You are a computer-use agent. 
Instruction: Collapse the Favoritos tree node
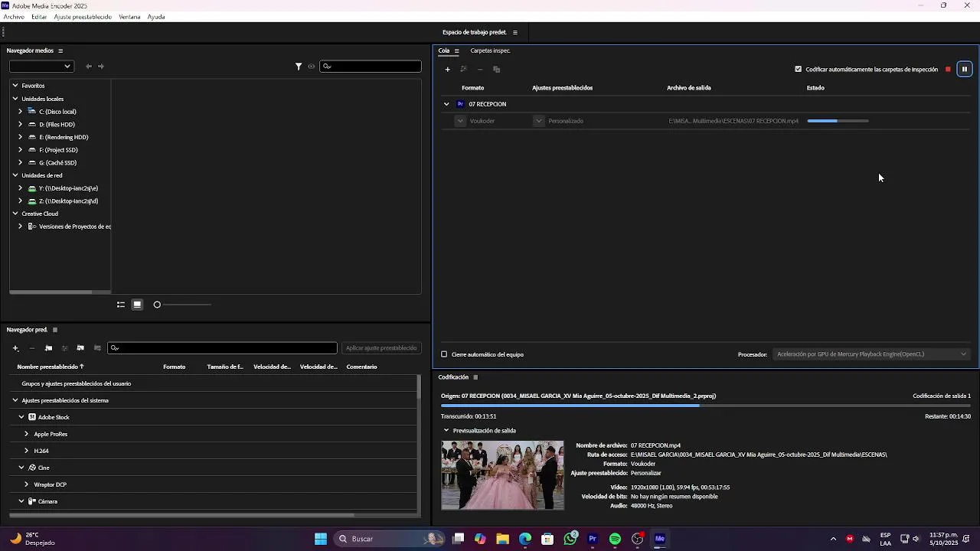[x=15, y=86]
